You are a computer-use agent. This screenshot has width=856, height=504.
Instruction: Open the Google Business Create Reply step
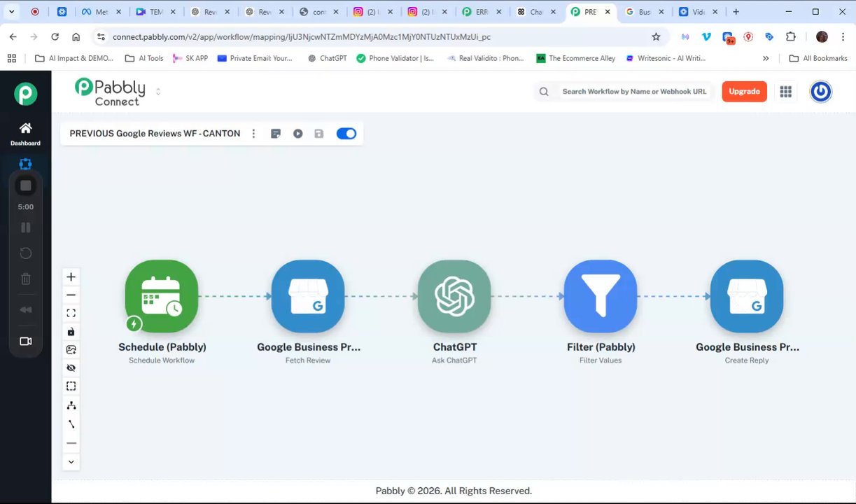tap(747, 296)
